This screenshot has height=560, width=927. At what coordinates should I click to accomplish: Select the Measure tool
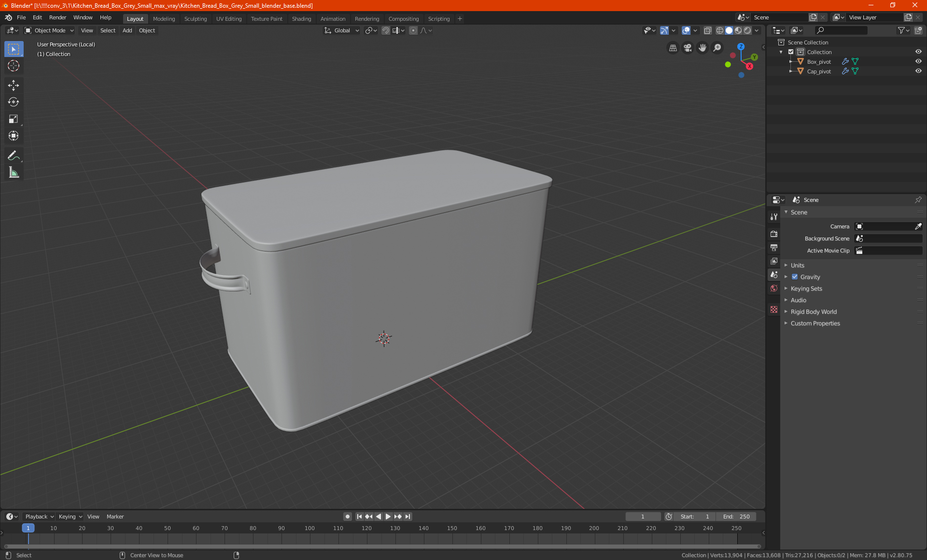14,172
